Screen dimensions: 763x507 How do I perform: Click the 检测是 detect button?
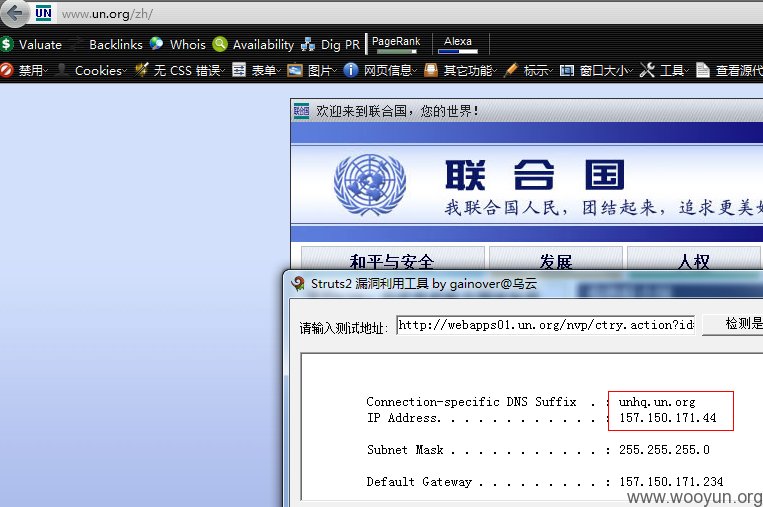(x=734, y=325)
